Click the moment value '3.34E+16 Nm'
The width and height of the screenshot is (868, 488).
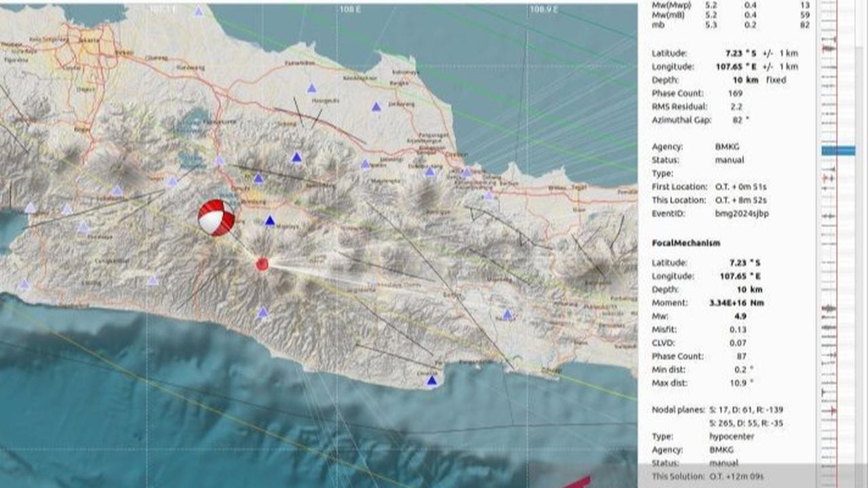737,303
